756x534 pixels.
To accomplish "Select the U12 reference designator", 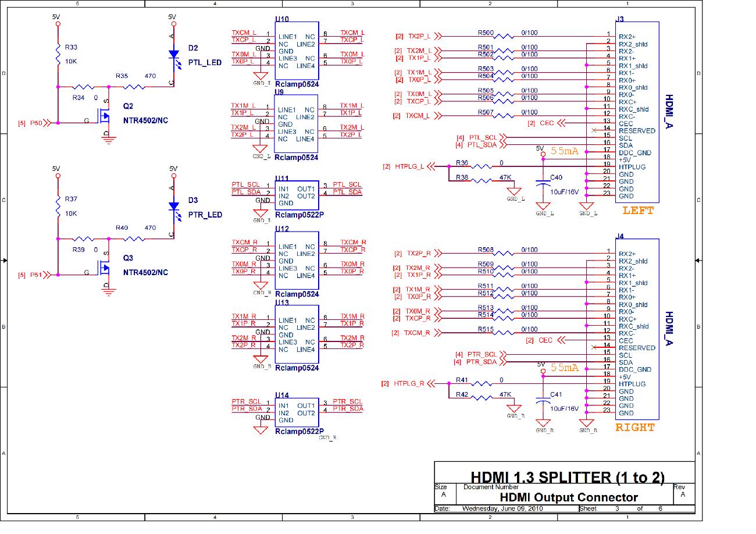I will 282,229.
